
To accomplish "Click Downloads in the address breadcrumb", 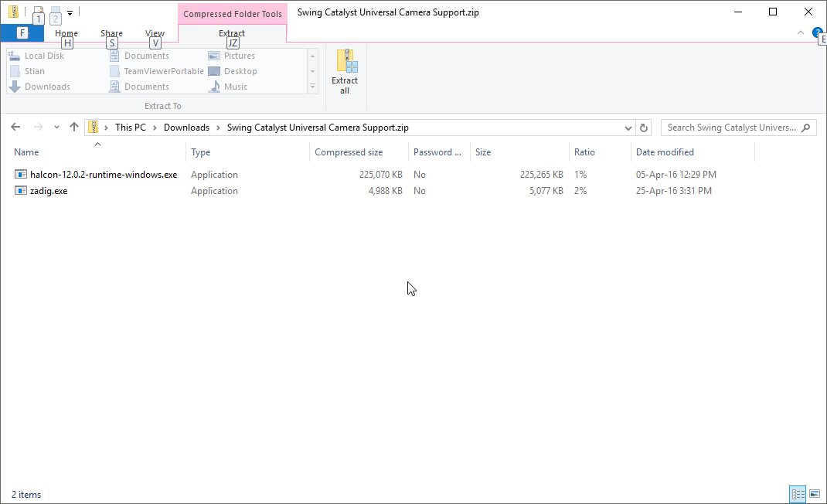I will 186,128.
